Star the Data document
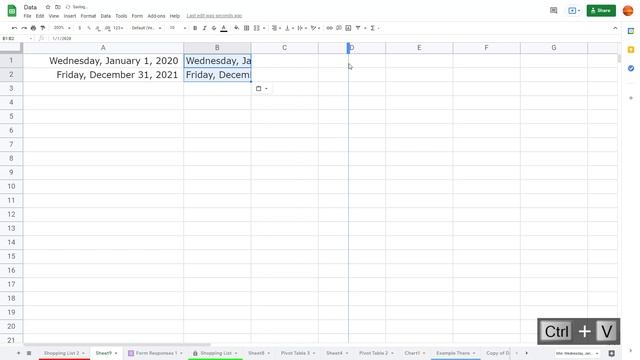The image size is (640, 360). pos(48,7)
